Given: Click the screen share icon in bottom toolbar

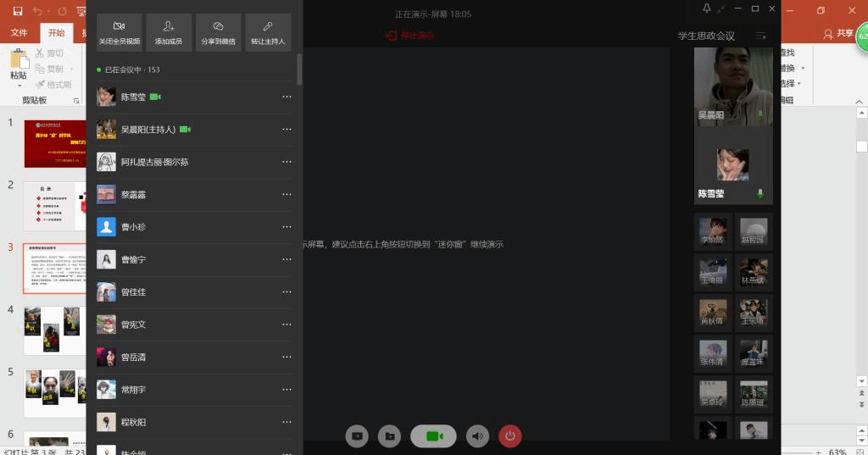Looking at the screenshot, I should point(358,436).
